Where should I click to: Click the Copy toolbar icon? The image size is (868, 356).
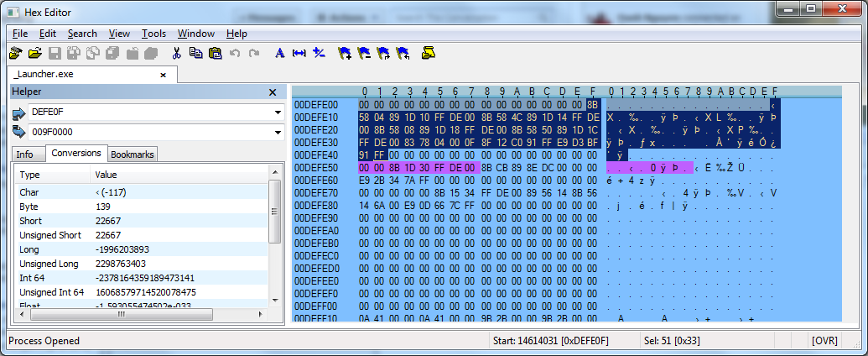[195, 54]
